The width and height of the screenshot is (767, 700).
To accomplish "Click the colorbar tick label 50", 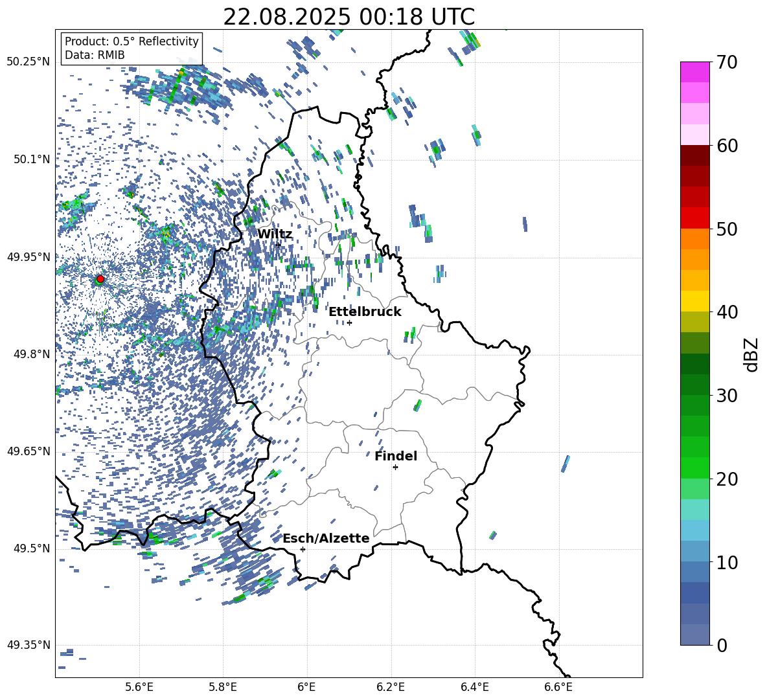I will tap(727, 229).
